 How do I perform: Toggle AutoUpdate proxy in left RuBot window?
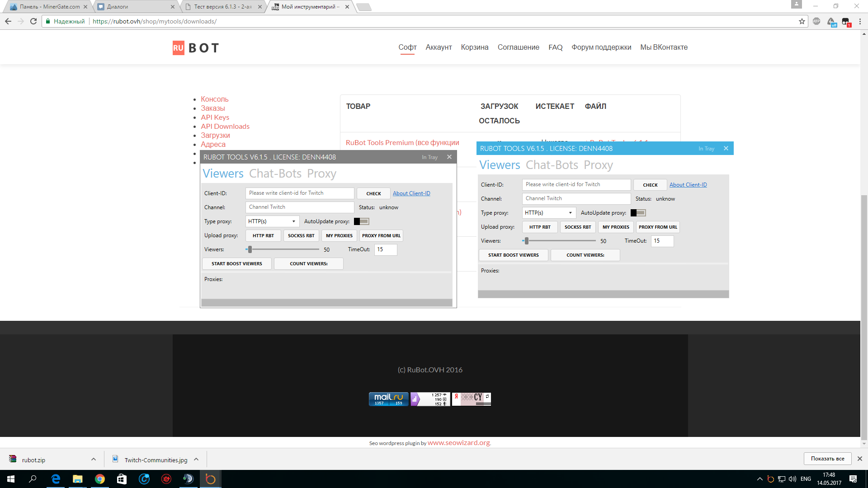361,221
